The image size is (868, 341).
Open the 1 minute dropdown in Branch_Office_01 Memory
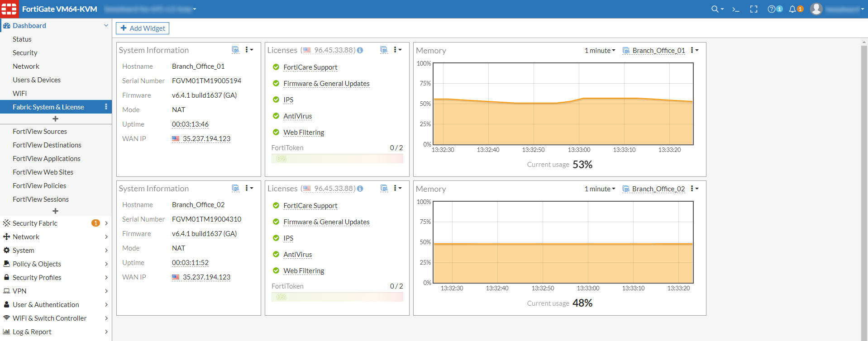[x=600, y=51]
